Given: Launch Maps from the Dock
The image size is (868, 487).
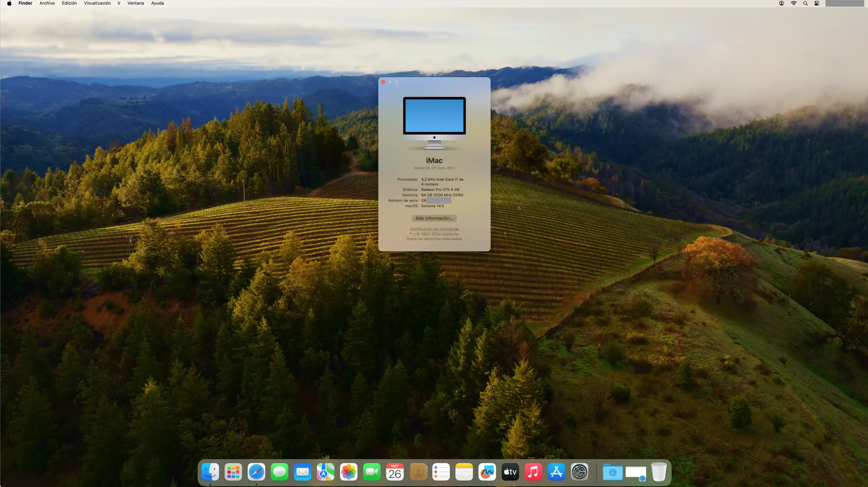Looking at the screenshot, I should pos(325,472).
